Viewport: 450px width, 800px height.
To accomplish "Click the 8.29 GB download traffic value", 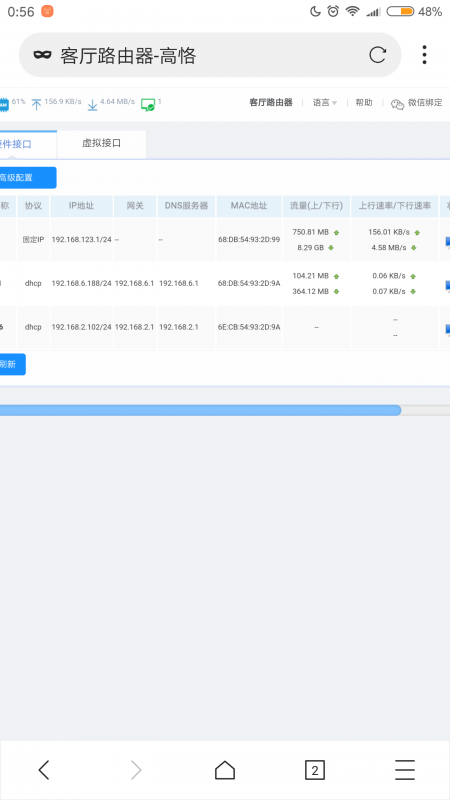I will [311, 248].
